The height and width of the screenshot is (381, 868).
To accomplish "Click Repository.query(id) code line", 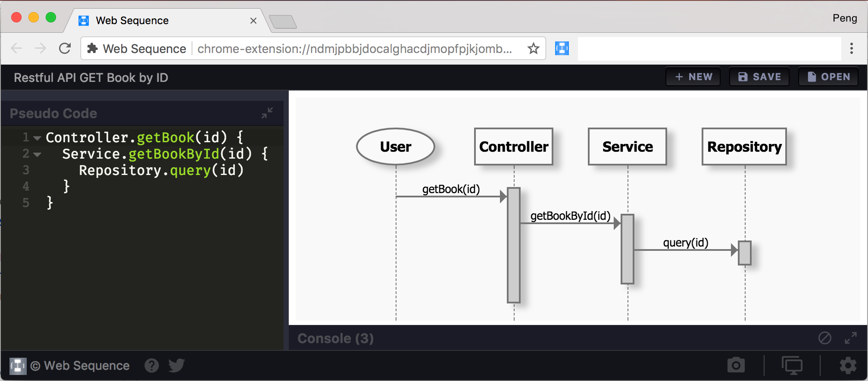I will pyautogui.click(x=161, y=170).
